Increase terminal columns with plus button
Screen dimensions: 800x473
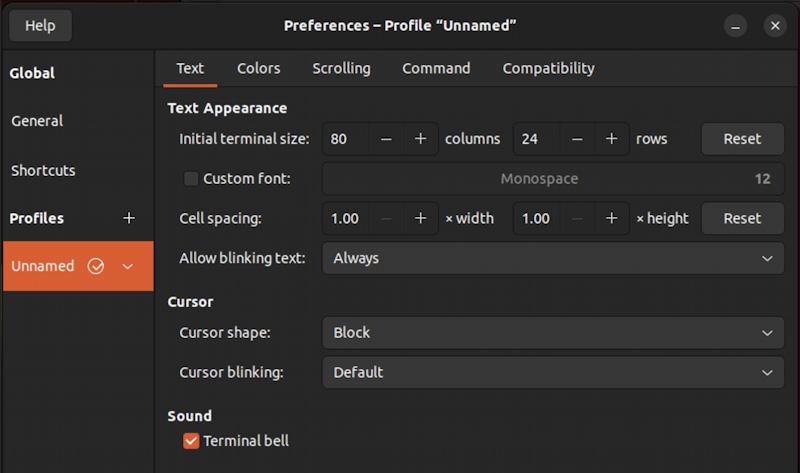click(420, 139)
